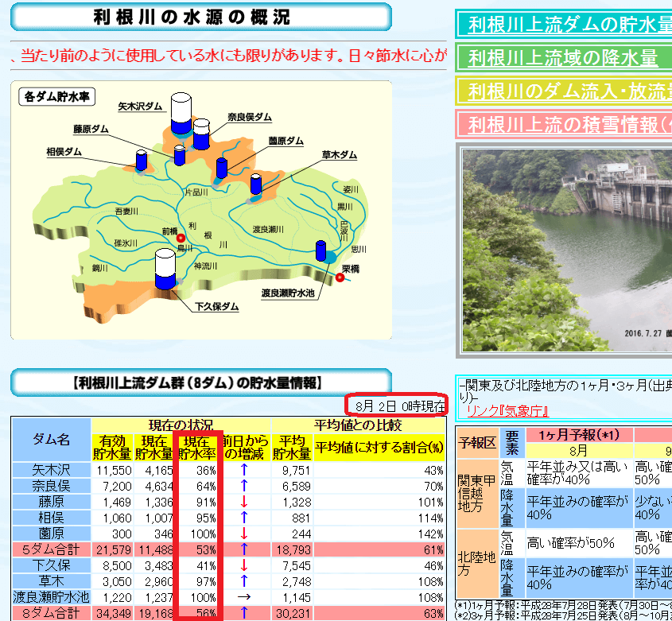The height and width of the screenshot is (621, 672).
Task: Click the 藤原ダム cylinder gauge on map
Action: 180,155
